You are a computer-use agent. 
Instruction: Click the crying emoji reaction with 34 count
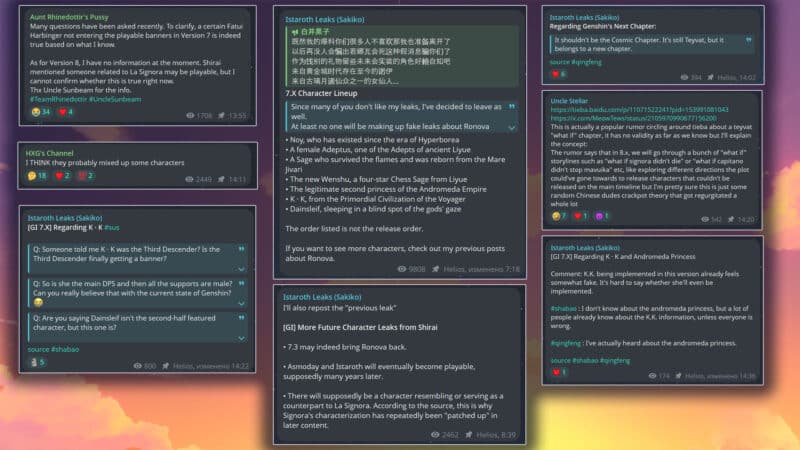tap(40, 112)
